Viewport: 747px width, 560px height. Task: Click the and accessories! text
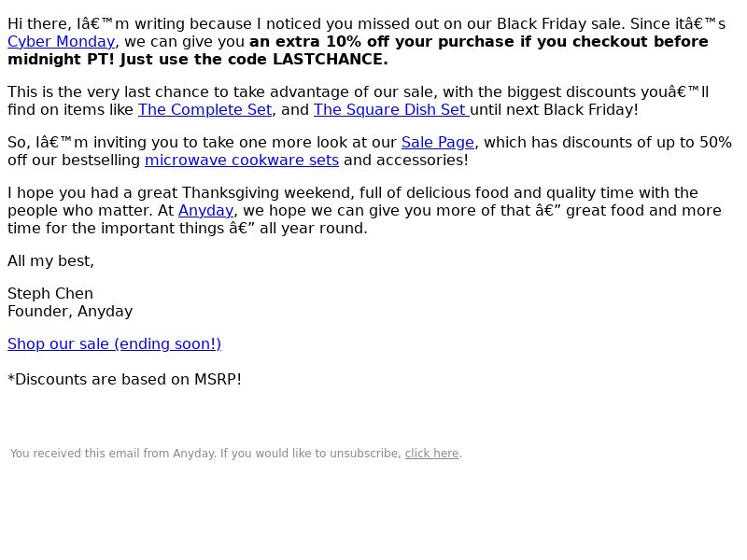tap(406, 161)
